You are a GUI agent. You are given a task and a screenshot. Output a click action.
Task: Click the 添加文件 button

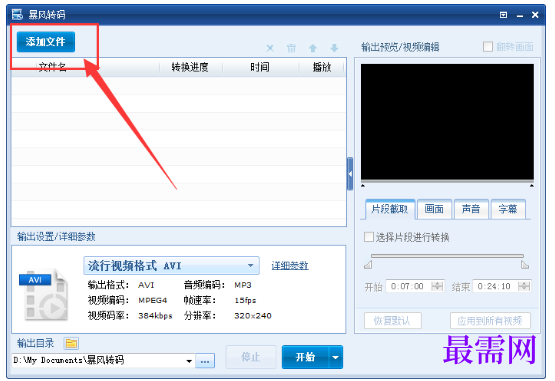point(46,42)
